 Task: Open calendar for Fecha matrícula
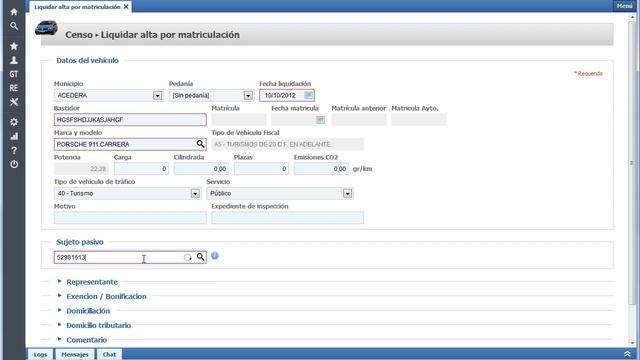click(320, 120)
